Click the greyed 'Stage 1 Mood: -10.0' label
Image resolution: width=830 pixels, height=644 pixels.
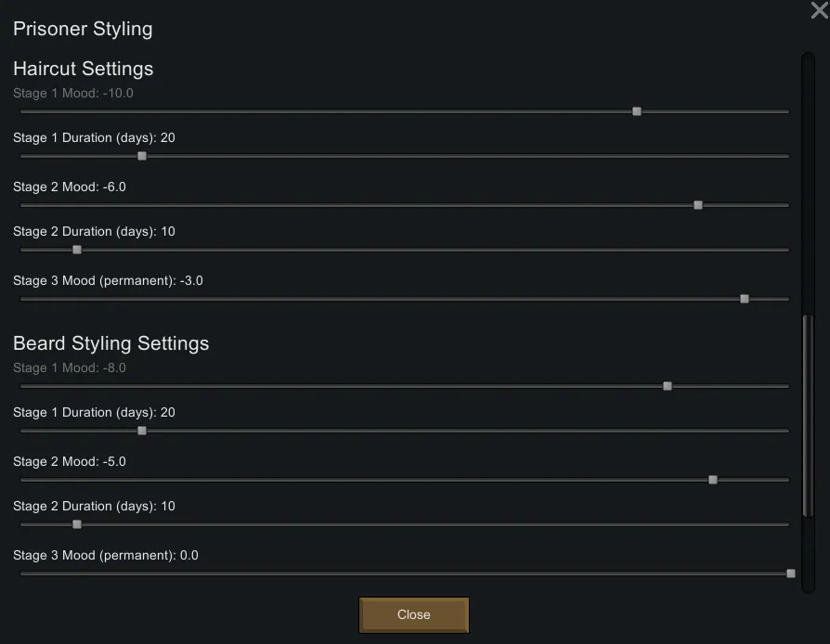[73, 94]
